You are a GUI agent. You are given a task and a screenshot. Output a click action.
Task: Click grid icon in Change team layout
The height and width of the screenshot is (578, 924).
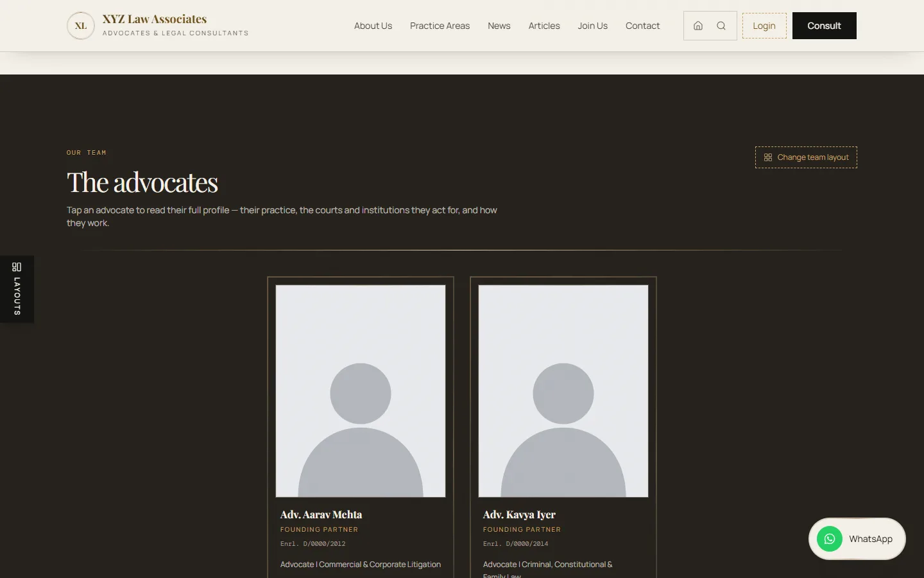768,157
